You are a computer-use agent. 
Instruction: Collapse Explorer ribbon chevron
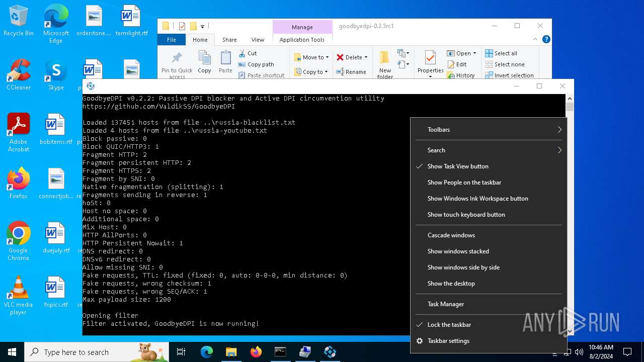[x=536, y=39]
